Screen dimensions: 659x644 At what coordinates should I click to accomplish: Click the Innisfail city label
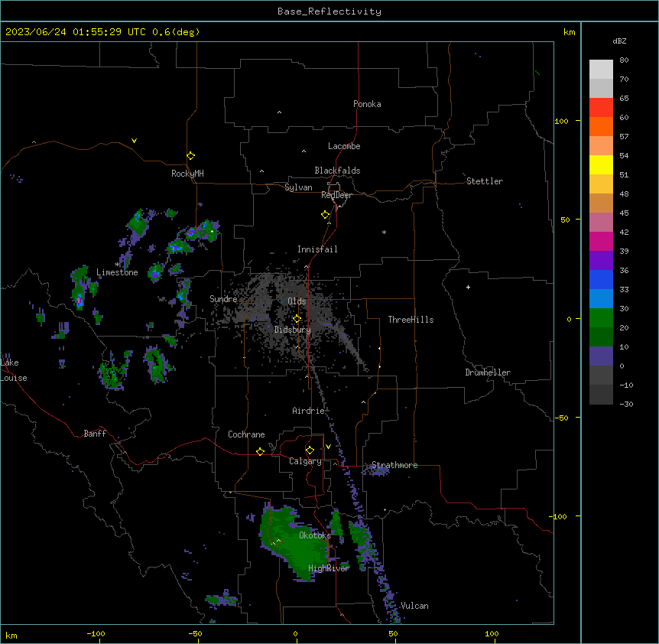(x=317, y=249)
